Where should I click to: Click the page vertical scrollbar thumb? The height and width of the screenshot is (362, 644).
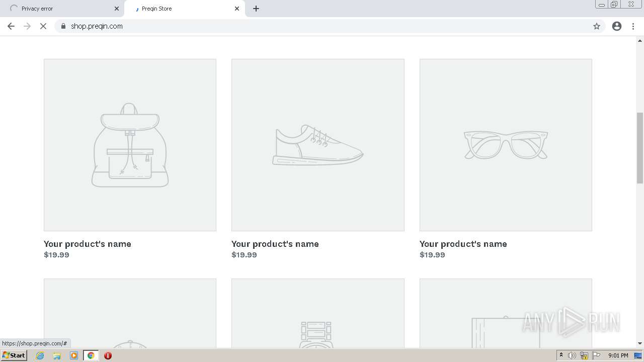point(640,148)
